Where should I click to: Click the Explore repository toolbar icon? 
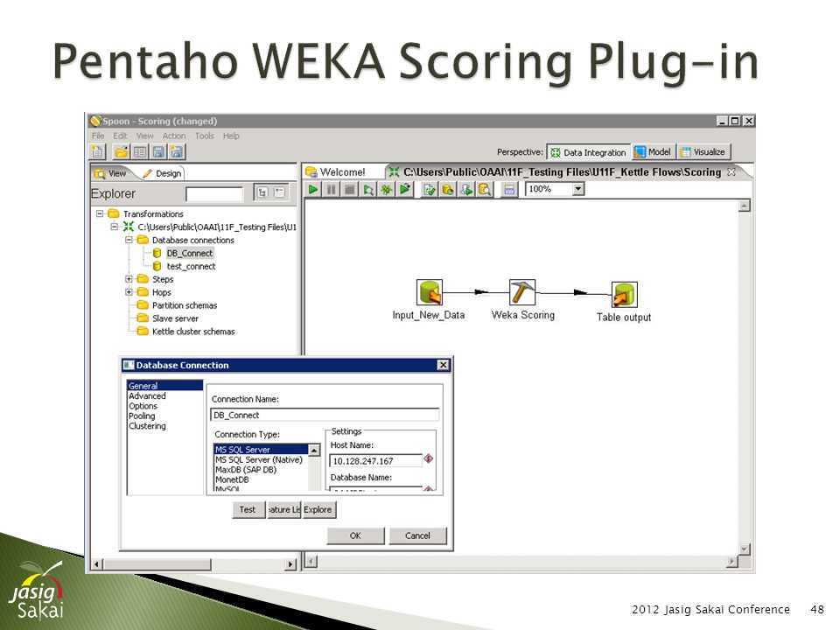tap(140, 152)
